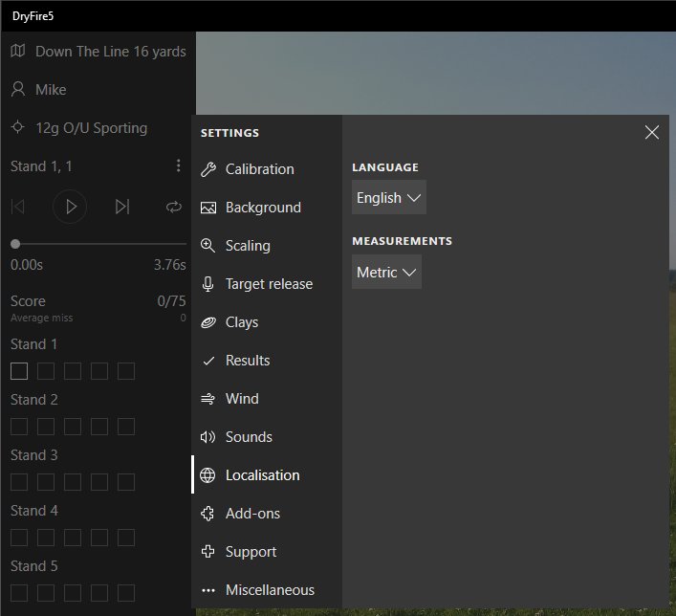Click the wind icon in settings

coord(208,399)
